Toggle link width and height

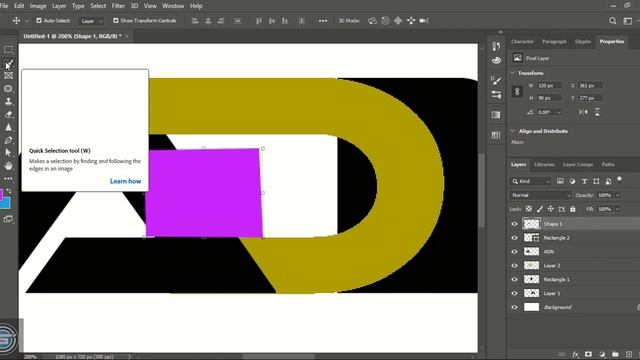click(517, 91)
